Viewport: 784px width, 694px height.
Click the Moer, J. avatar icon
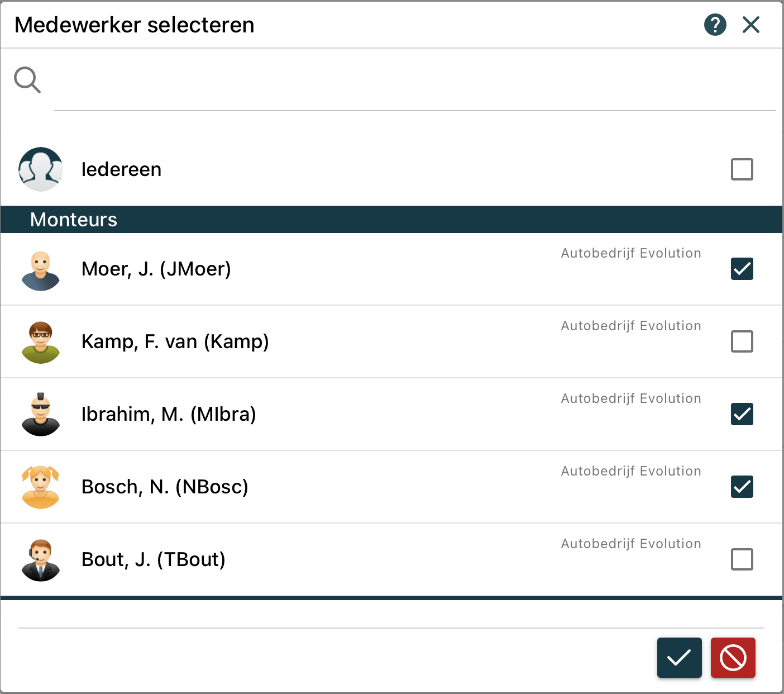click(x=40, y=271)
